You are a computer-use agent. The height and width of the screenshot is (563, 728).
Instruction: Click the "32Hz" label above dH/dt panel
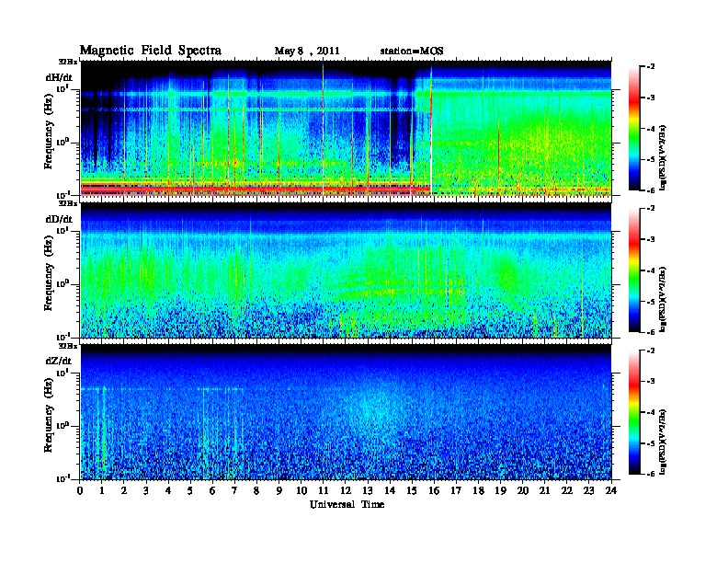point(68,62)
